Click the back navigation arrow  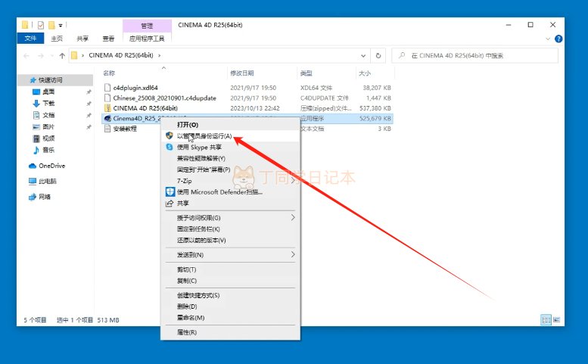26,55
